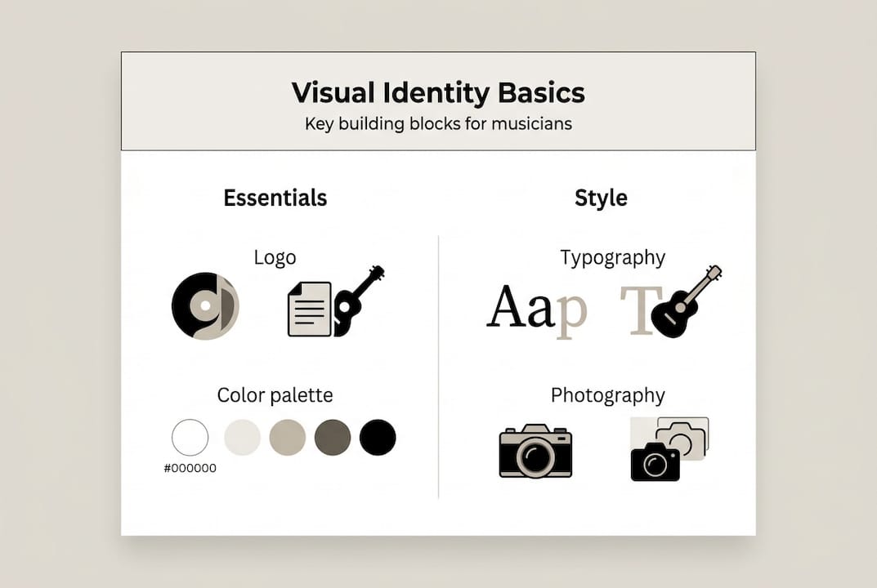Click the 'Visual Identity Basics' title
877x588 pixels.
(x=438, y=92)
